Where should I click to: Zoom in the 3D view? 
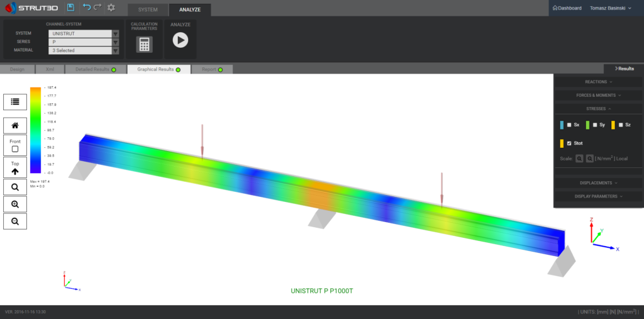click(x=15, y=204)
